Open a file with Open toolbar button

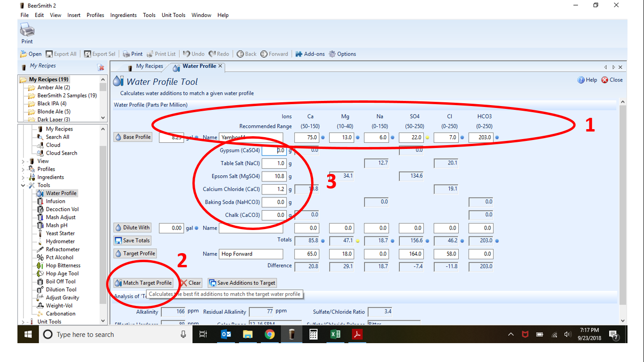pos(31,54)
